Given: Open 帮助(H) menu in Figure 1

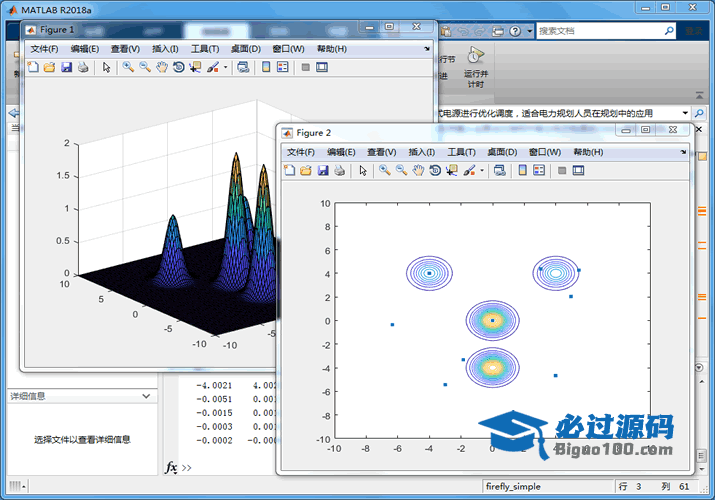Looking at the screenshot, I should (332, 49).
